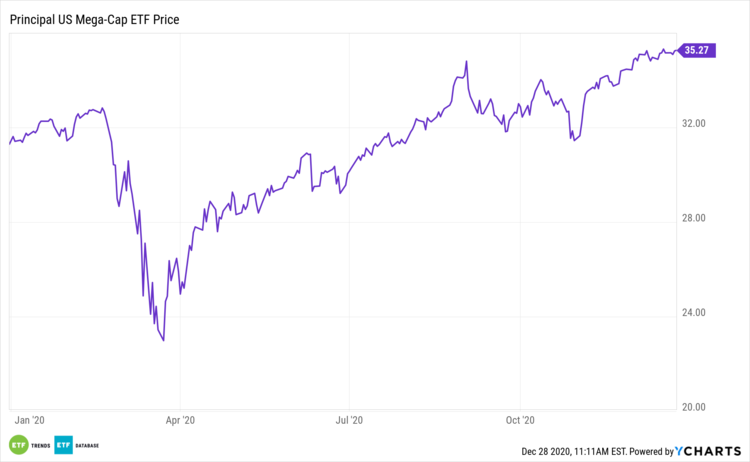750x462 pixels.
Task: Click the 32.00 y-axis price label
Action: (x=694, y=124)
